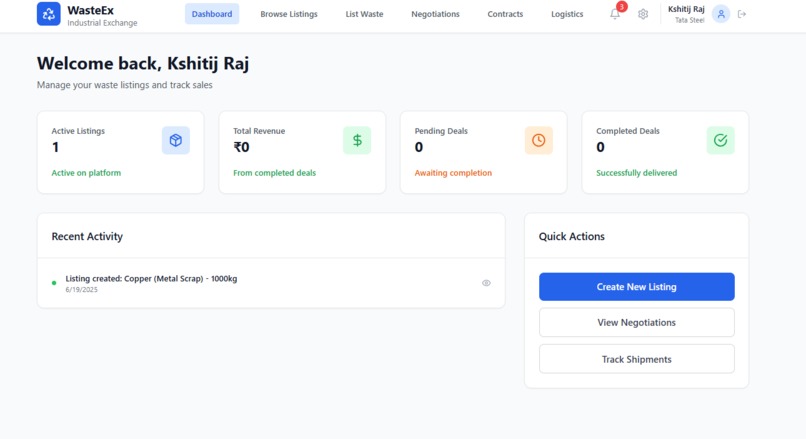Open the notifications bell icon

click(x=615, y=14)
